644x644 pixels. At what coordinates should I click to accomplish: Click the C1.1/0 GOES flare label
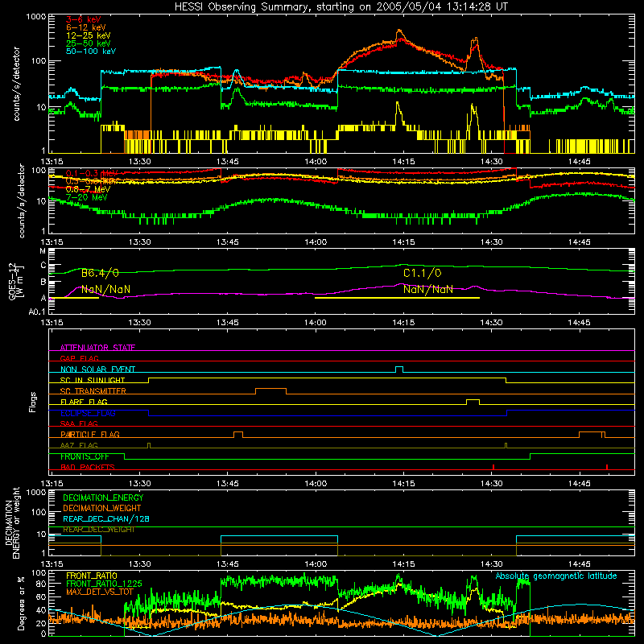[422, 273]
